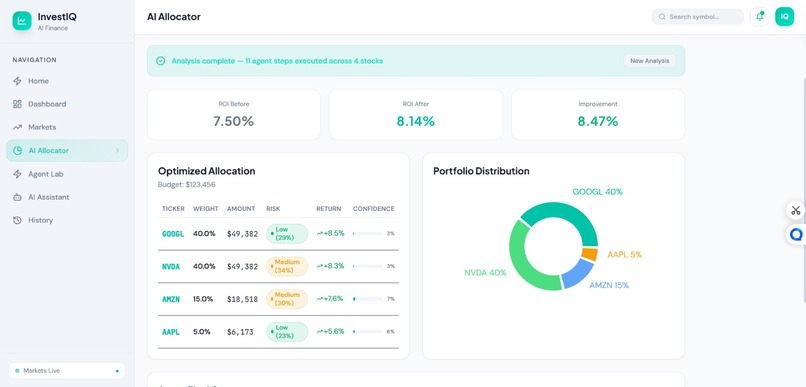Click the Dashboard grid icon
Viewport: 806px width, 387px height.
click(x=17, y=104)
